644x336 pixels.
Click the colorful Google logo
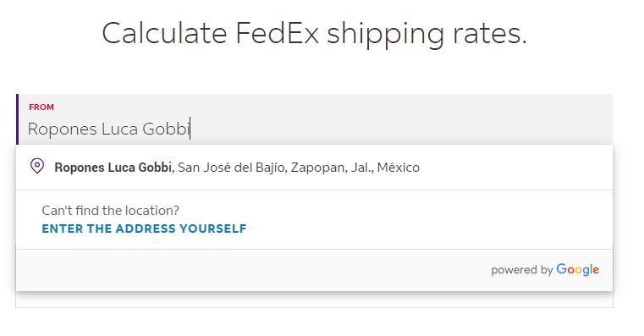(577, 270)
